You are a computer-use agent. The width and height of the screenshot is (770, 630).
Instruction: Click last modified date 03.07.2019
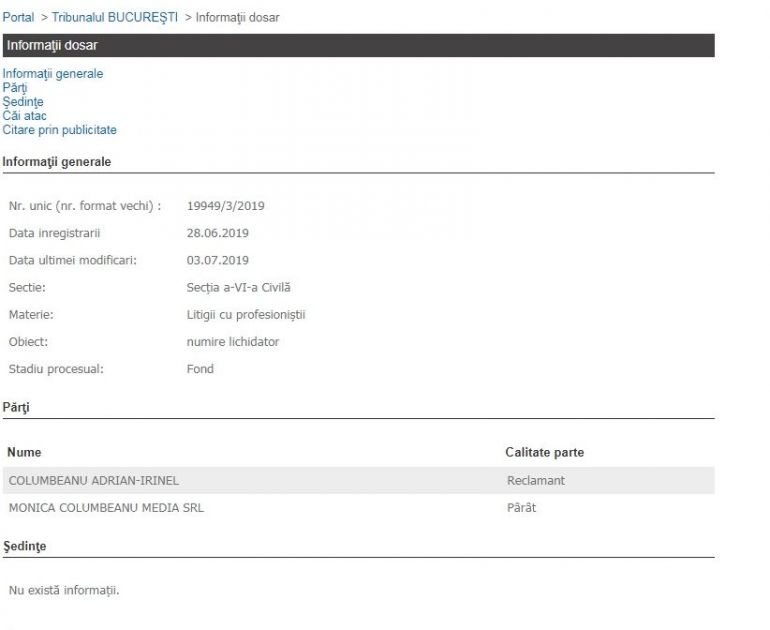pos(218,260)
